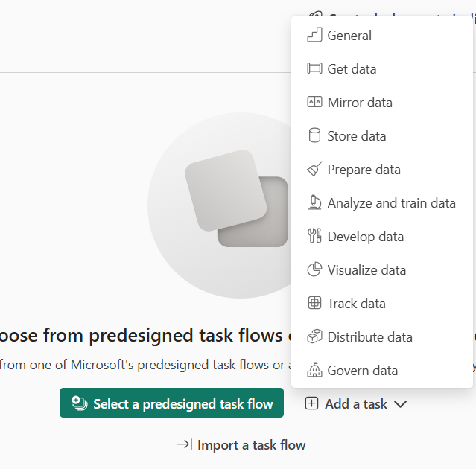The height and width of the screenshot is (469, 476).
Task: Click the Prepare data broom icon
Action: click(314, 169)
